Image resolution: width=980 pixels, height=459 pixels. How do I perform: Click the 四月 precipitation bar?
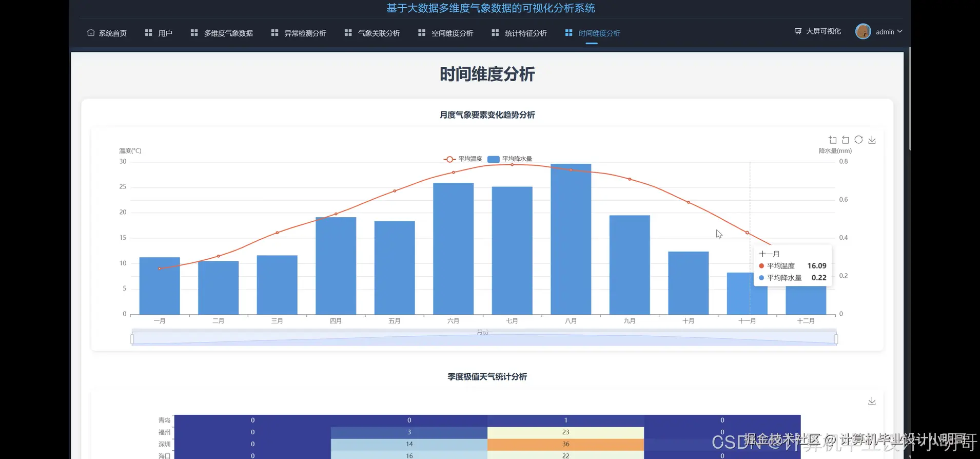tap(336, 266)
